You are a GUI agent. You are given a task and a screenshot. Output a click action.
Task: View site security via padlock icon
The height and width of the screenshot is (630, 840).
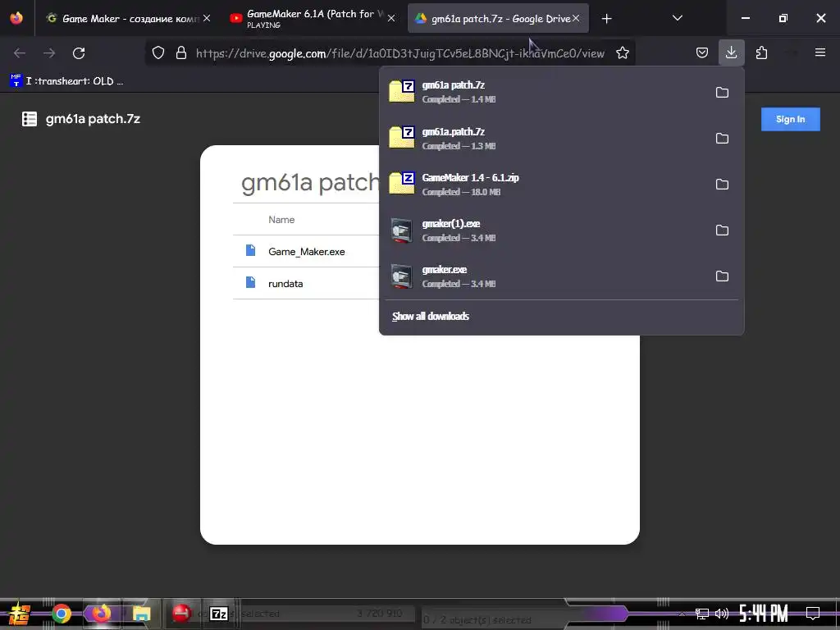point(181,52)
